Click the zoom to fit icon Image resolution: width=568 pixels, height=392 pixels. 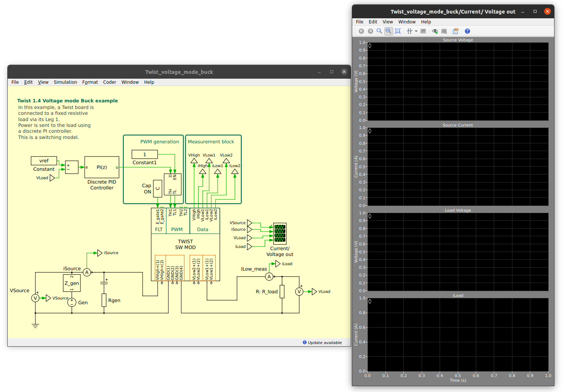(x=398, y=31)
